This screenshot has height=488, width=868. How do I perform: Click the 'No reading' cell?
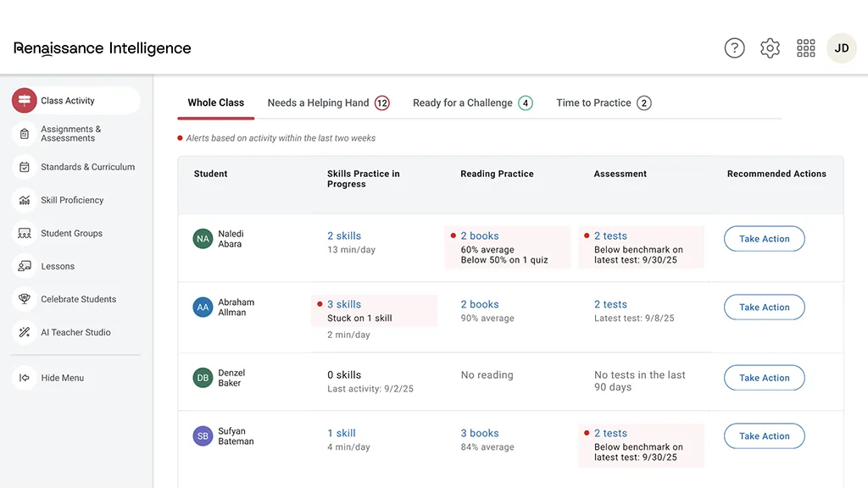tap(487, 375)
